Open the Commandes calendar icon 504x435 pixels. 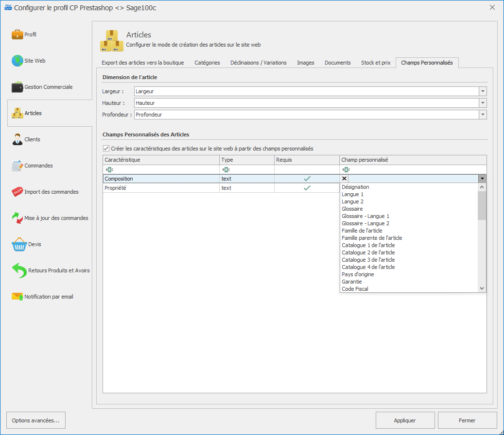tap(17, 166)
